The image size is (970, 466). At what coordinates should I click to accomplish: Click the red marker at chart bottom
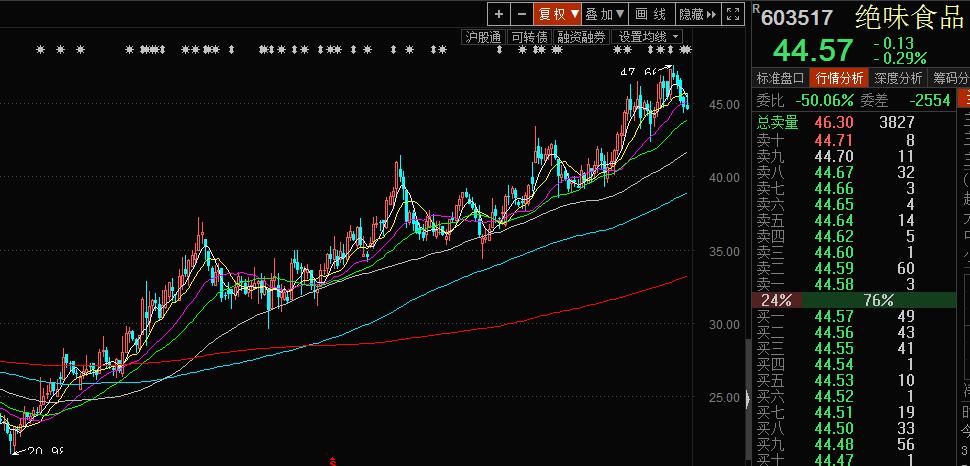point(330,462)
